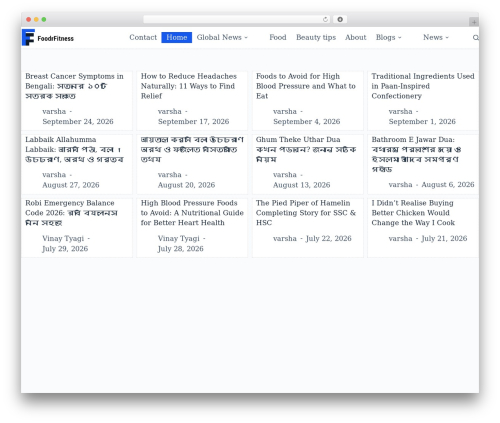The width and height of the screenshot is (500, 423).
Task: Click the date July 22, 2026
Action: pyautogui.click(x=328, y=238)
